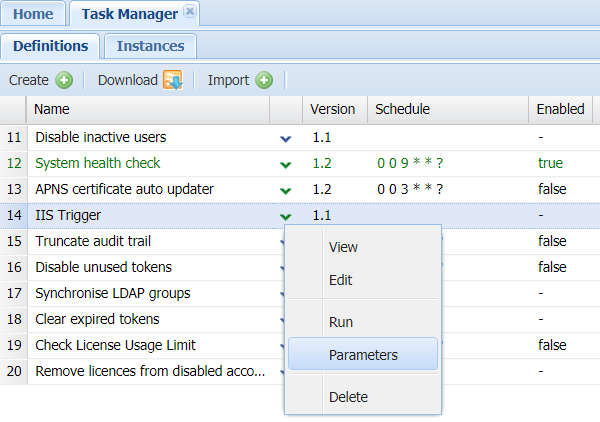Select Delete in the context menu

(348, 397)
